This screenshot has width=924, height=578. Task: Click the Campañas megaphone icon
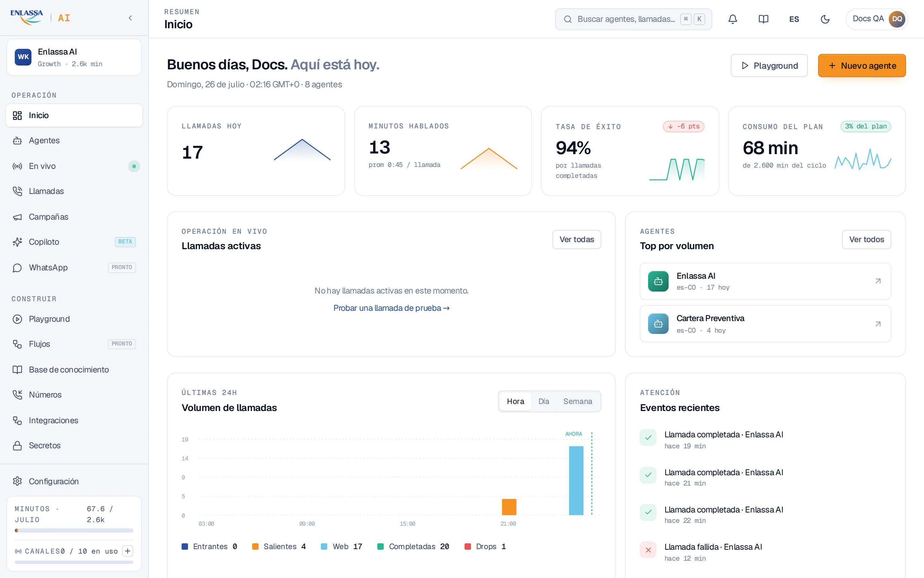click(x=17, y=217)
